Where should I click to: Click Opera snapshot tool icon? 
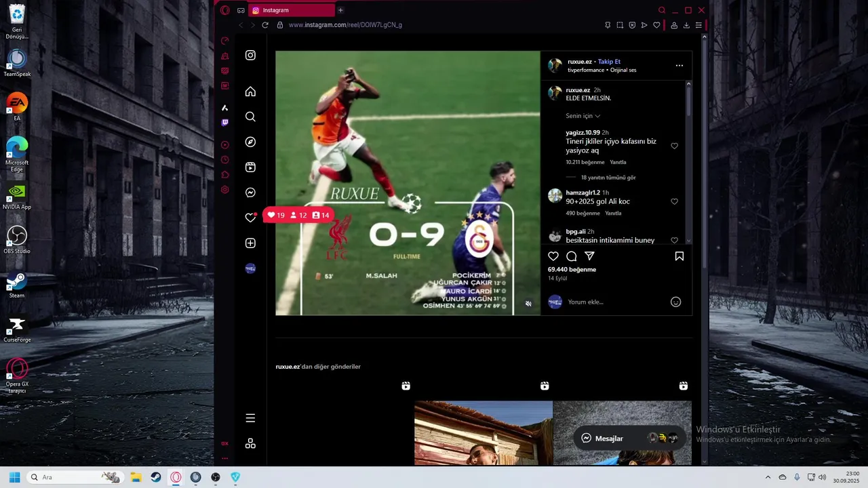pyautogui.click(x=620, y=25)
